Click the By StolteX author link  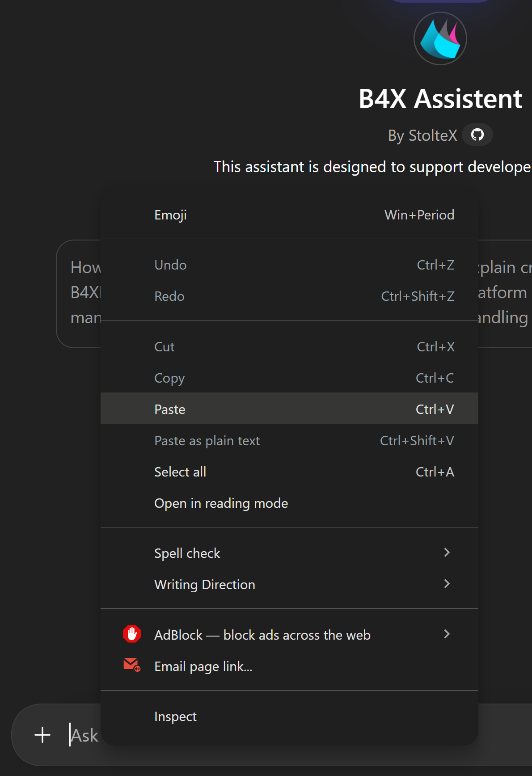click(x=422, y=135)
